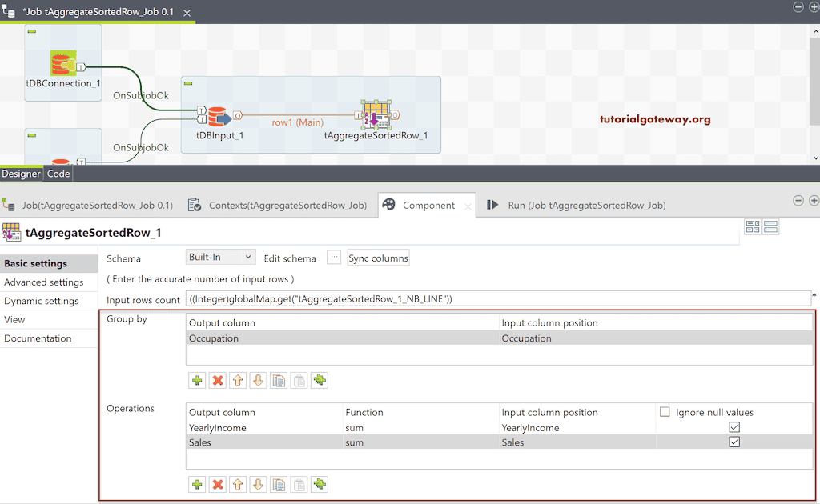
Task: Move the YearlyIncome operation down
Action: pyautogui.click(x=258, y=484)
